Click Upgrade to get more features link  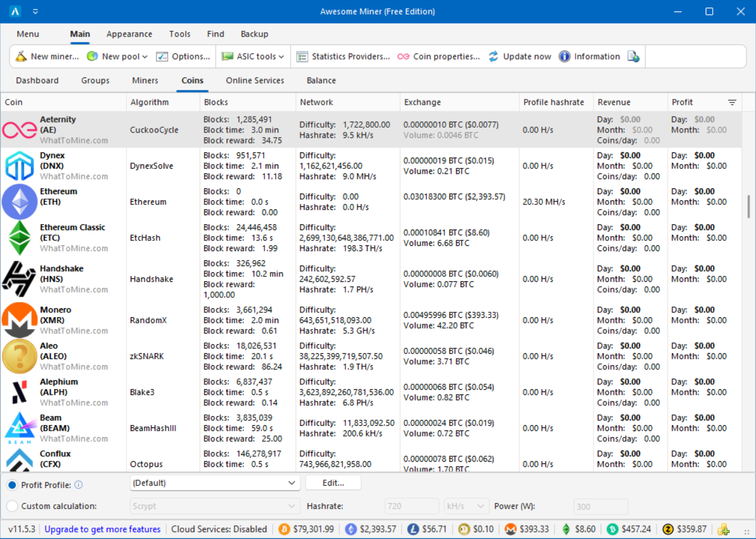(x=103, y=529)
